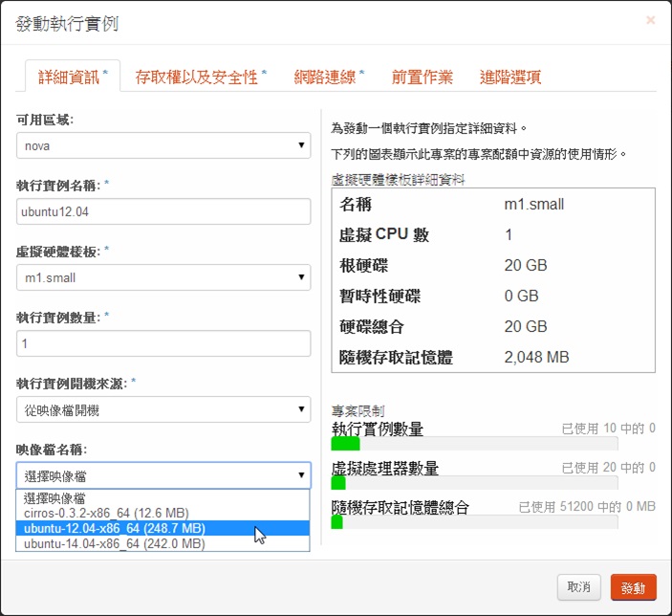Click the 虛擬處理器數量 quota progress bar
Viewport: 672px width, 616px height.
[473, 483]
